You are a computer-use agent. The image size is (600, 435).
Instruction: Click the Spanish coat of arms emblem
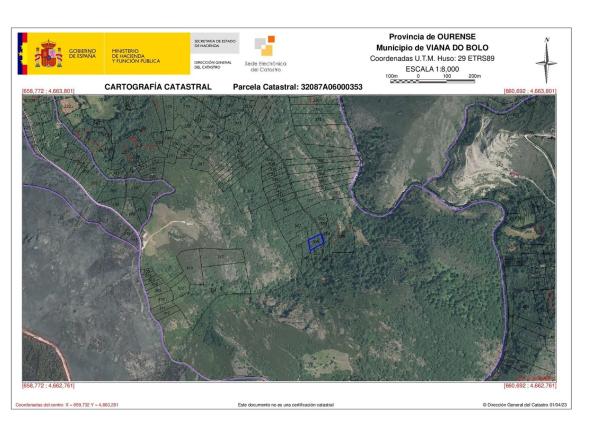click(x=49, y=54)
